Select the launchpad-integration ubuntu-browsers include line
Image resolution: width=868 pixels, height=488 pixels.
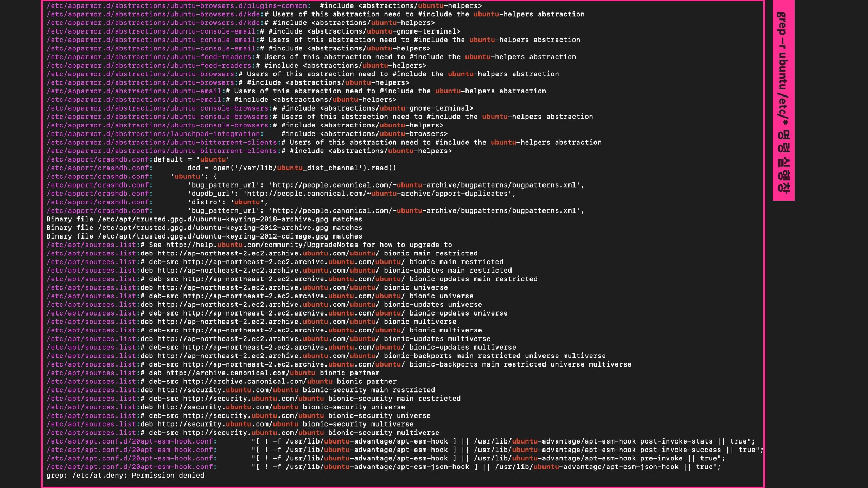247,134
